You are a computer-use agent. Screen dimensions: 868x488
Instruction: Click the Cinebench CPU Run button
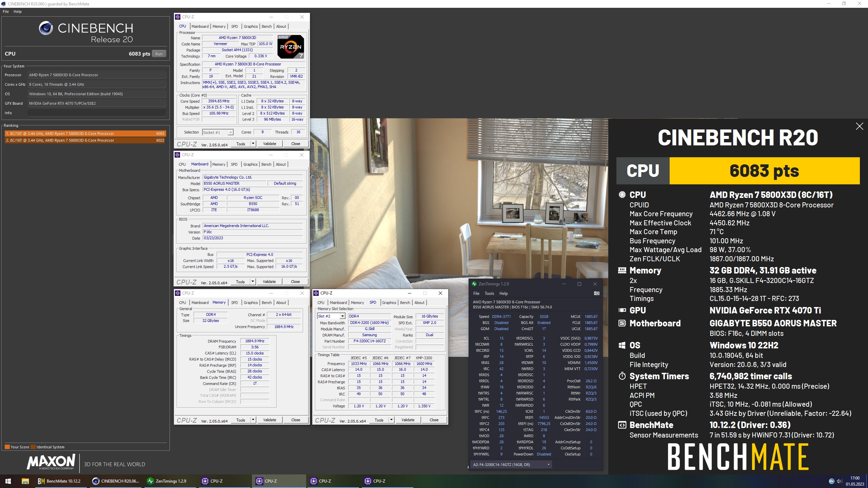159,54
